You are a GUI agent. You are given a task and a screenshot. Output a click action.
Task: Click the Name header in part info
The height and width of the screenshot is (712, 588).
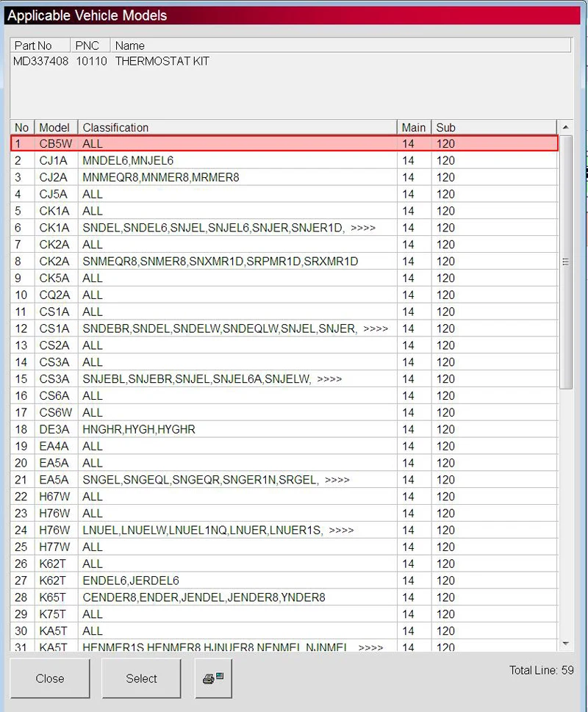click(340, 46)
